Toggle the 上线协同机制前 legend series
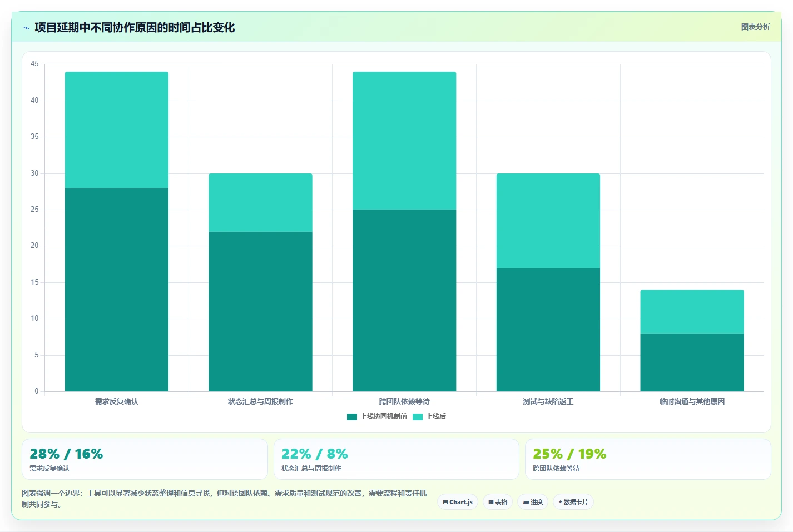 pos(377,416)
